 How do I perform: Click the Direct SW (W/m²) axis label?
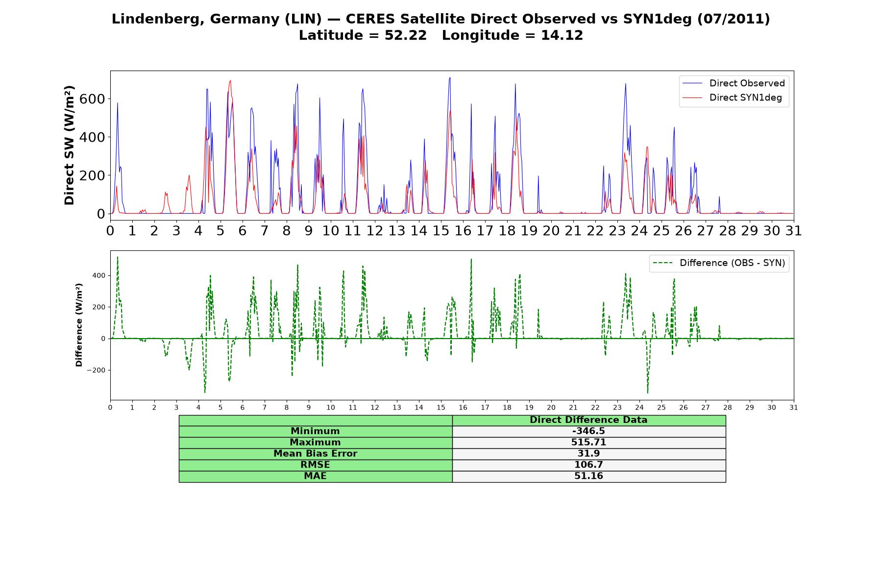click(x=69, y=145)
